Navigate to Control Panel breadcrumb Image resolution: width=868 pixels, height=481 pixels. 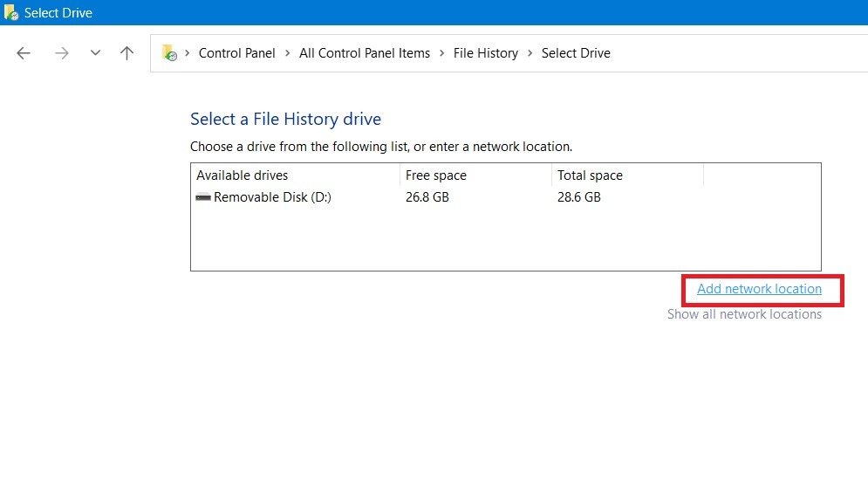(236, 53)
